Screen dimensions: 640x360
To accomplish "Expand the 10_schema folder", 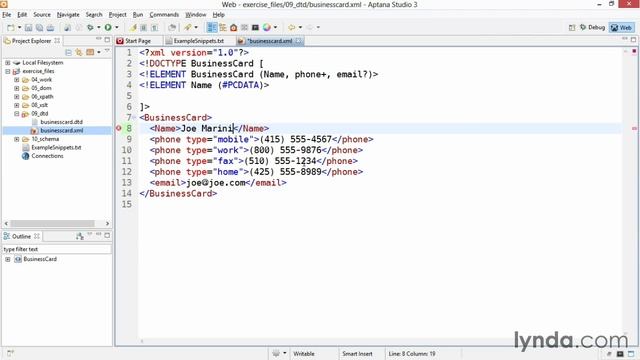I will (x=17, y=139).
